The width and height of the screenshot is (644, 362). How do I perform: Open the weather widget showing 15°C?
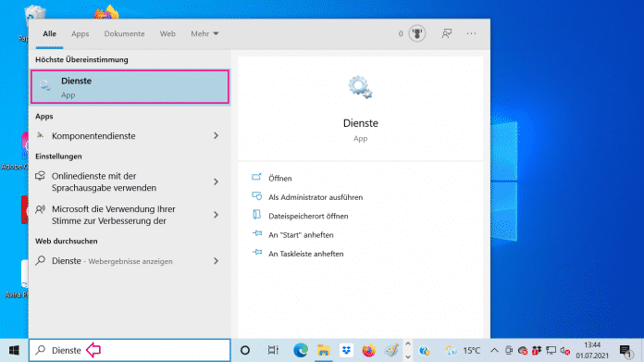pyautogui.click(x=463, y=351)
